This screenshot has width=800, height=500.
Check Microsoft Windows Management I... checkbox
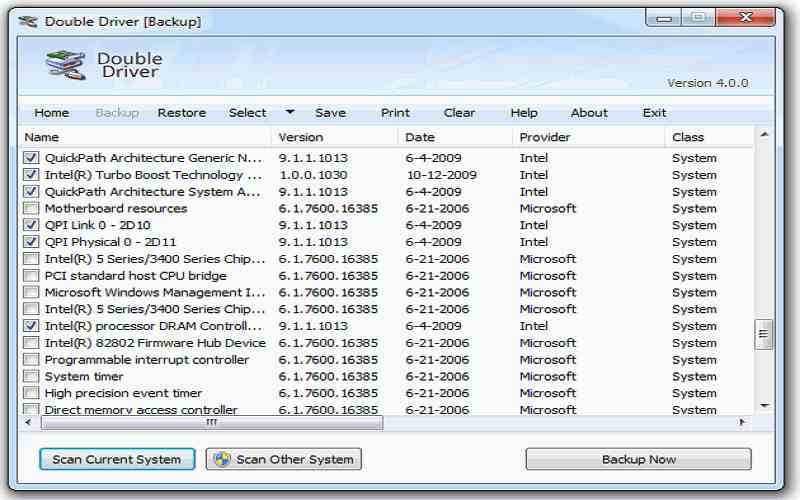[31, 292]
